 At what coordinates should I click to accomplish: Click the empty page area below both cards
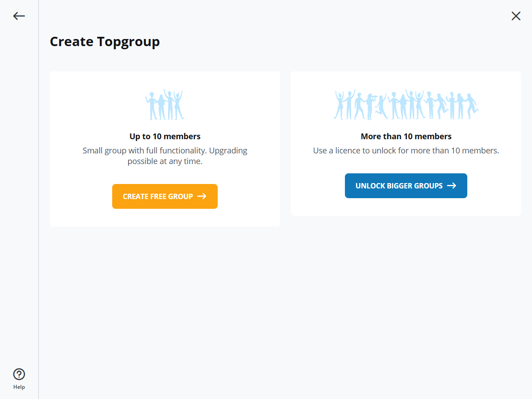(284, 310)
